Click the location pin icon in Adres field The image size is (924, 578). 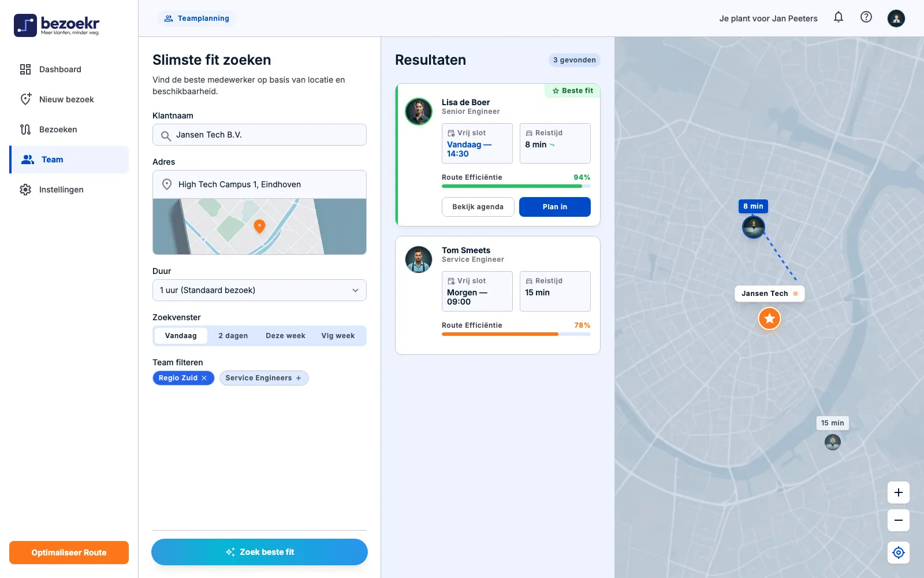[167, 184]
